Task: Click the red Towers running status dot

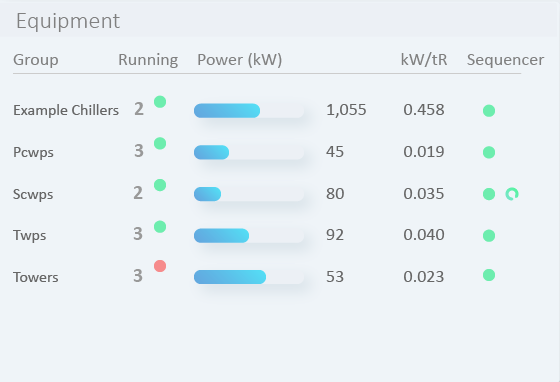Action: pyautogui.click(x=160, y=266)
